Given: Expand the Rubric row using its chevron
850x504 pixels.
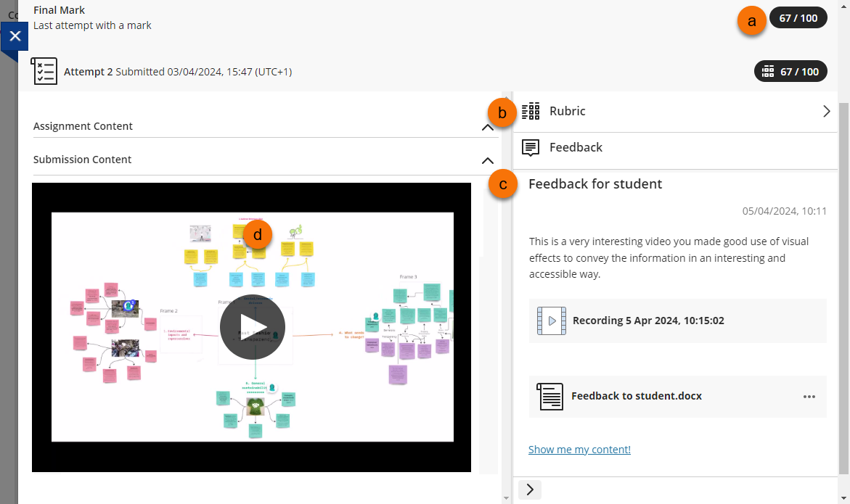Looking at the screenshot, I should click(826, 112).
